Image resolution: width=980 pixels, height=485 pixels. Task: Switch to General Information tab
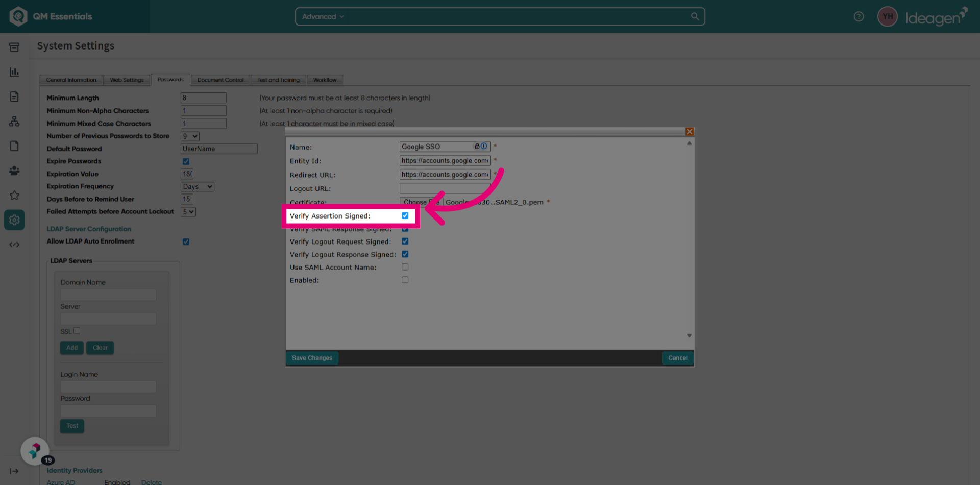71,80
